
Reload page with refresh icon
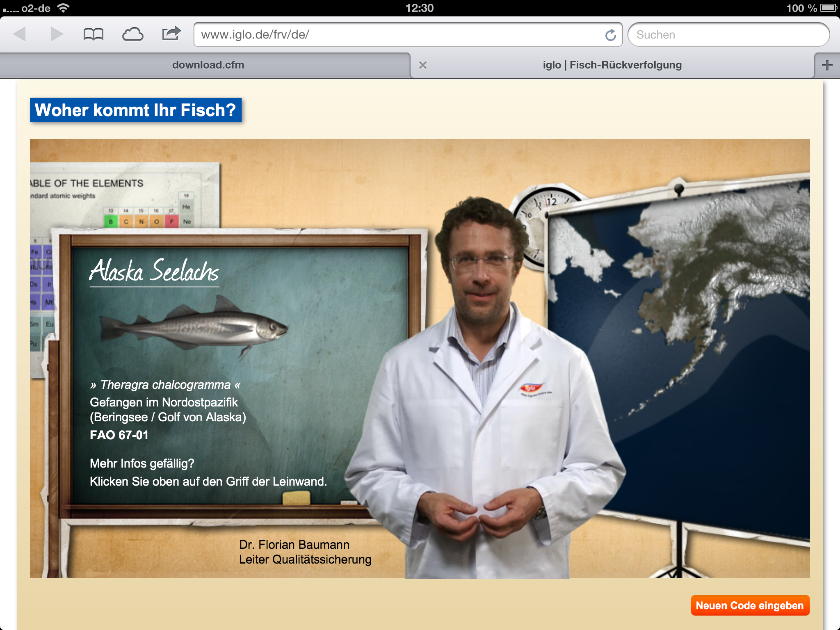click(610, 35)
